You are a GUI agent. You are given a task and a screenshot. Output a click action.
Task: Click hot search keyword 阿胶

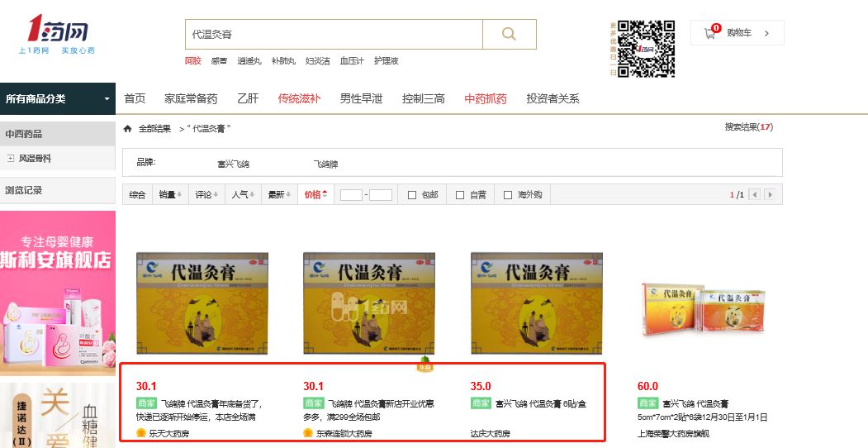tap(193, 61)
